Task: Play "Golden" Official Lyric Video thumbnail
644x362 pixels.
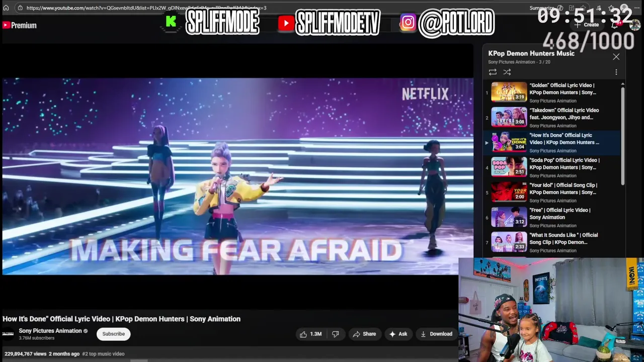Action: (509, 92)
